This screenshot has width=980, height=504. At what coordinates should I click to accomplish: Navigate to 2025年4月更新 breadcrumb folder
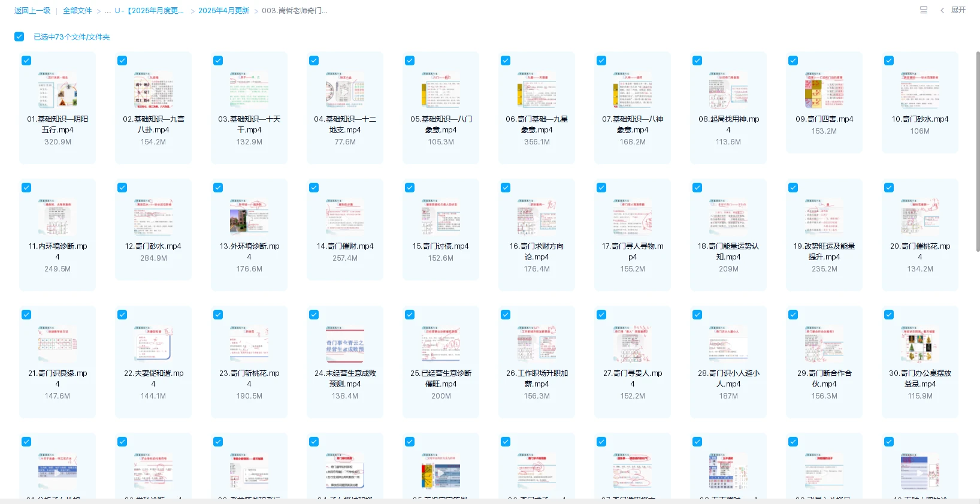pos(223,11)
